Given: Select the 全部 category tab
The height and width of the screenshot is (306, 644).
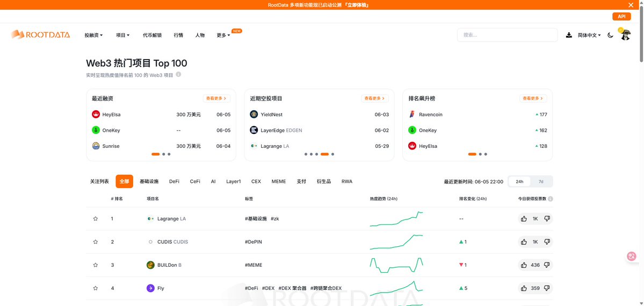Looking at the screenshot, I should pos(125,181).
